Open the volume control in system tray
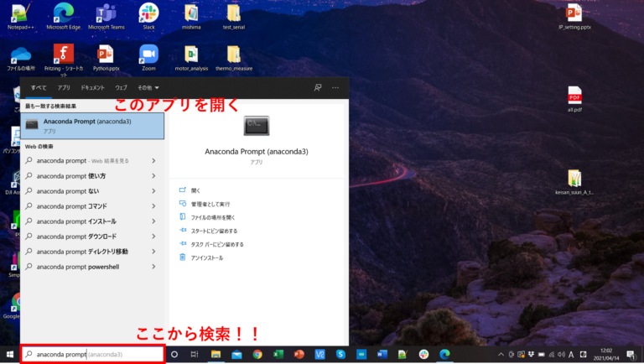This screenshot has height=364, width=644. (x=561, y=355)
